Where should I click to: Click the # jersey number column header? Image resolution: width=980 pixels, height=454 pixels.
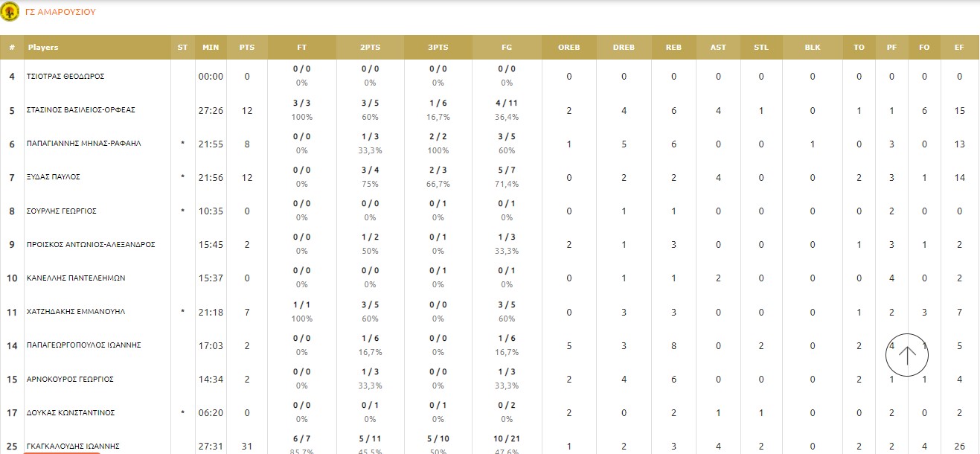pyautogui.click(x=12, y=48)
